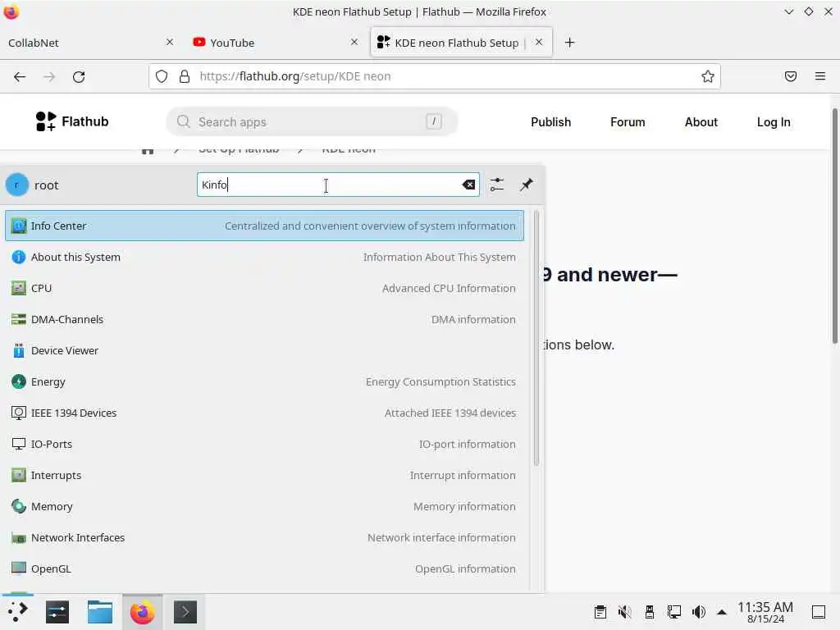The image size is (840, 630).
Task: Open a new Firefox tab
Action: click(569, 43)
